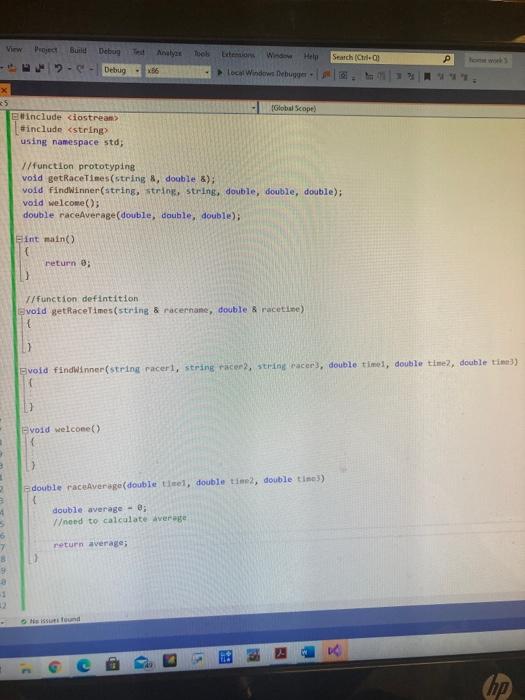Image resolution: width=525 pixels, height=700 pixels.
Task: Click the Visual Studio taskbar icon
Action: (334, 651)
